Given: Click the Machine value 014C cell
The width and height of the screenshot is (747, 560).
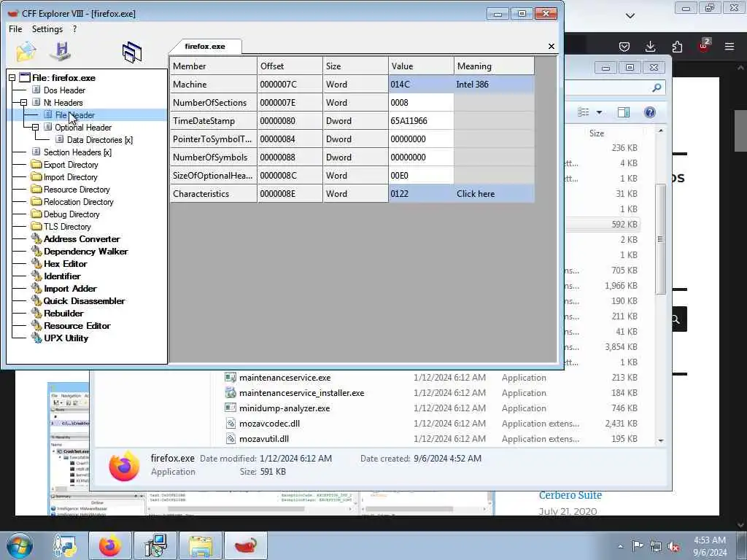Looking at the screenshot, I should click(421, 85).
